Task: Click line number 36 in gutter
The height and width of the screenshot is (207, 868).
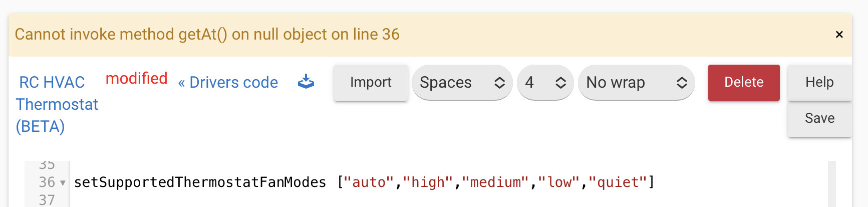Action: (x=47, y=182)
